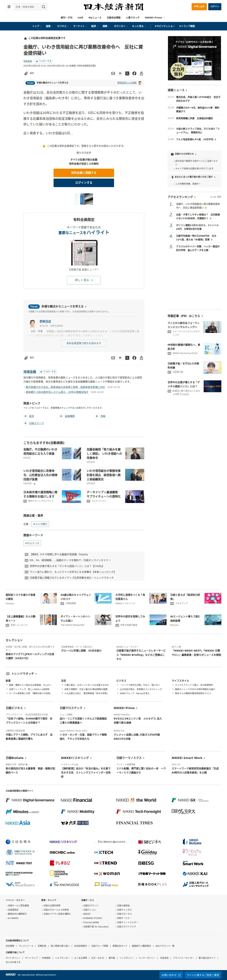Expand the 速報 nav dropdown
Image resolution: width=227 pixels, height=980 pixels.
point(50,26)
